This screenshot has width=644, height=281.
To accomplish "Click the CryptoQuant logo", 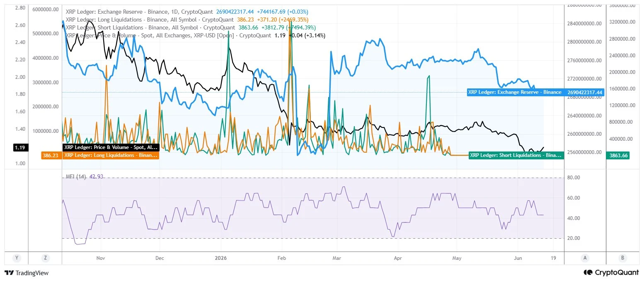I will tap(611, 272).
